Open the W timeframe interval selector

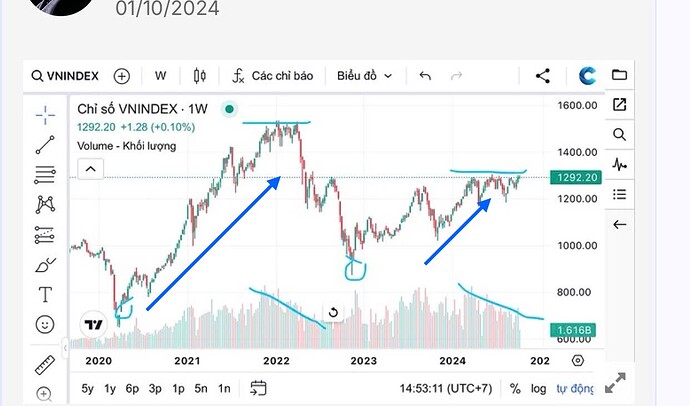point(160,75)
